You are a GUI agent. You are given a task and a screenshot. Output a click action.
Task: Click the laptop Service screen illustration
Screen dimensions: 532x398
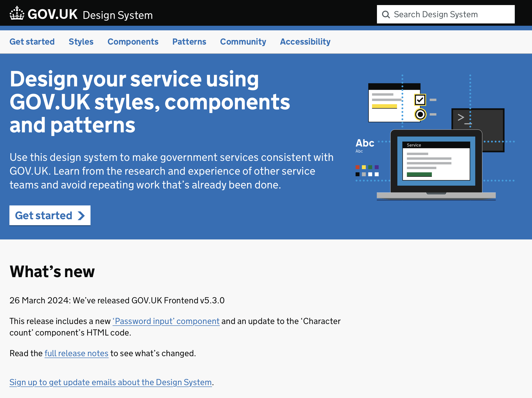(436, 161)
